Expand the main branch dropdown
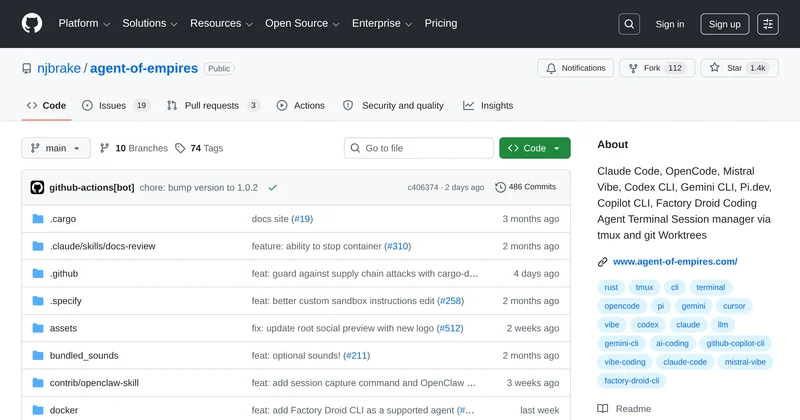 coord(56,148)
